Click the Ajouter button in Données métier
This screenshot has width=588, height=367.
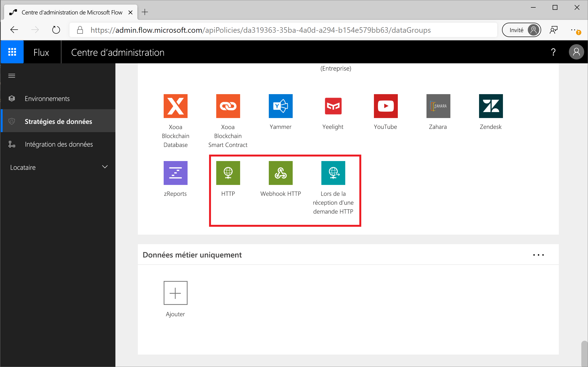176,293
